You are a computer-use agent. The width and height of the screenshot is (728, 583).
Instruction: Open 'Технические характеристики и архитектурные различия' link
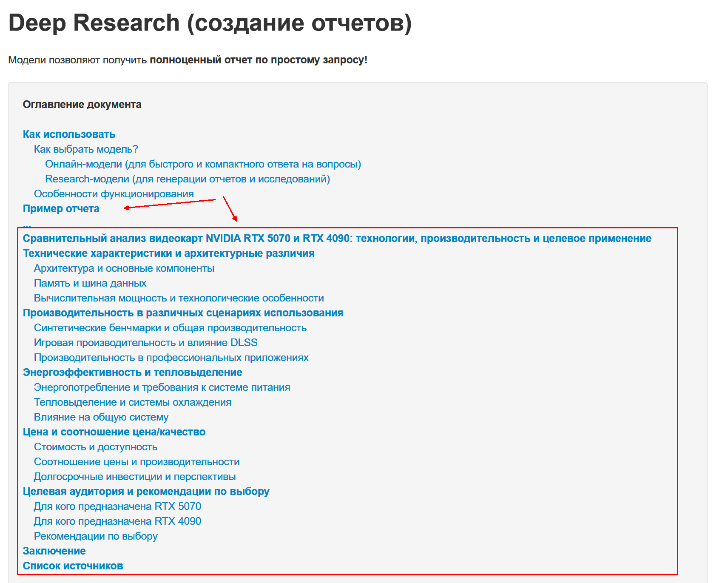(x=169, y=253)
